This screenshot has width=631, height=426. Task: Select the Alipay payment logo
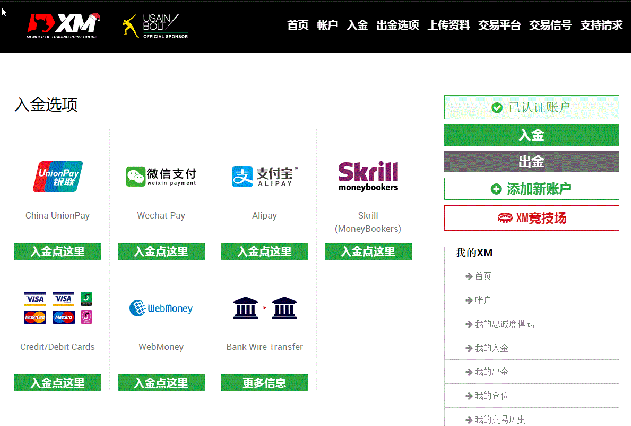click(265, 177)
